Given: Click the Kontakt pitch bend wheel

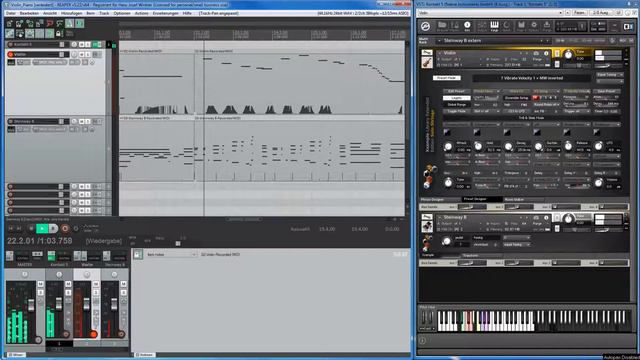Looking at the screenshot, I should (x=423, y=318).
